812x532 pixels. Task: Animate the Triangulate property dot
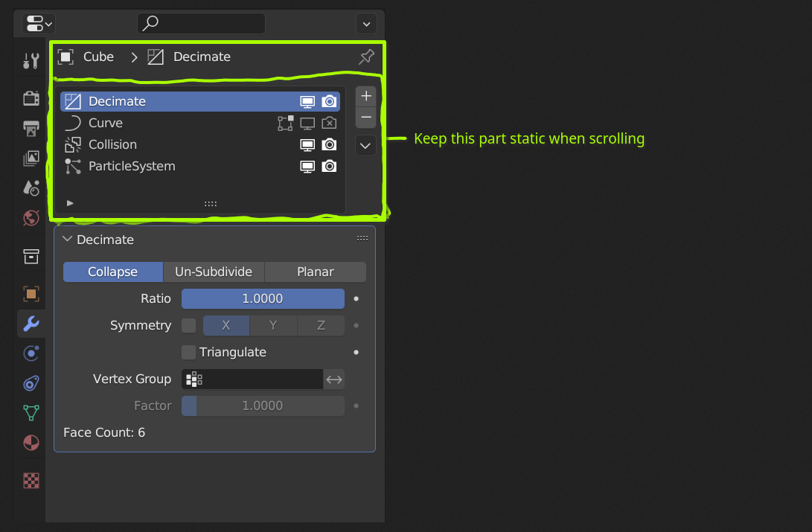[356, 353]
